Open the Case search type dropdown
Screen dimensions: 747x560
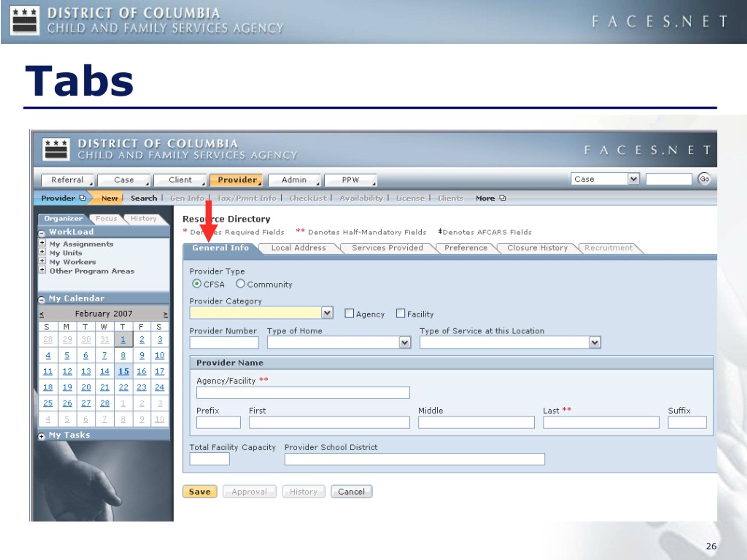click(x=634, y=178)
